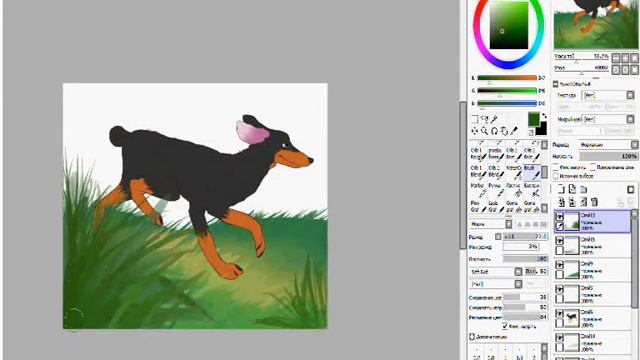Uncheck the checkbox under brush blending sliders
This screenshot has height=360, width=640.
[505, 326]
